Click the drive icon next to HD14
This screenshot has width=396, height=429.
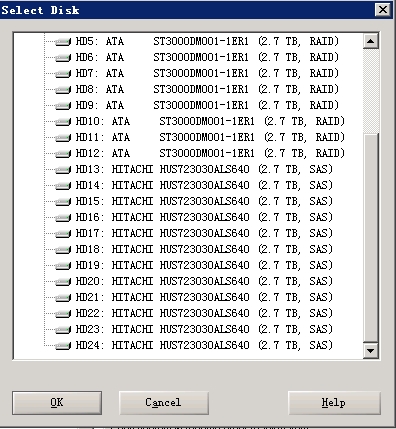pyautogui.click(x=63, y=186)
